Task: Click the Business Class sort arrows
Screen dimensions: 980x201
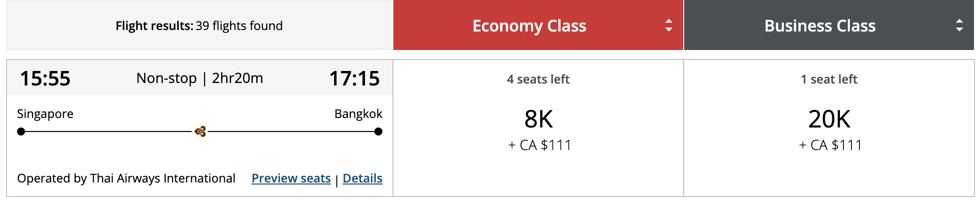Action: point(959,25)
